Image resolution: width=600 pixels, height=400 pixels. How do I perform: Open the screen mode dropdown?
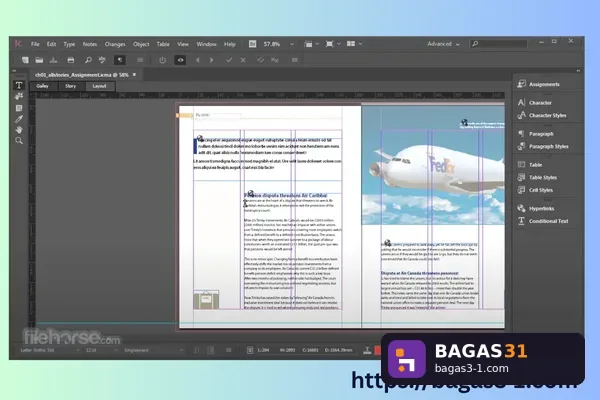[333, 44]
